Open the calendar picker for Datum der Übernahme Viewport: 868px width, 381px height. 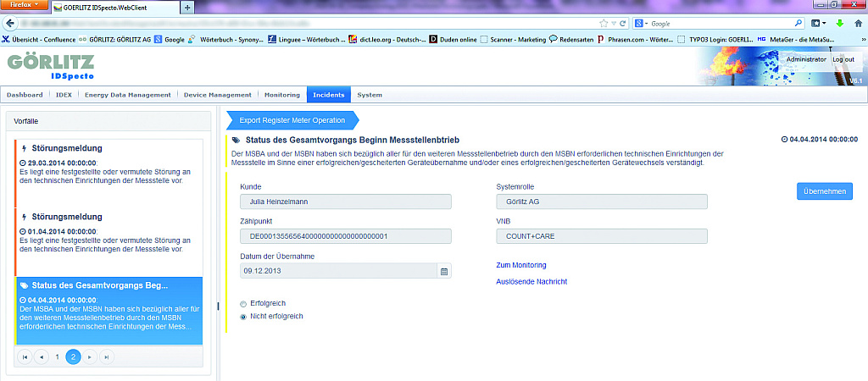click(x=443, y=271)
